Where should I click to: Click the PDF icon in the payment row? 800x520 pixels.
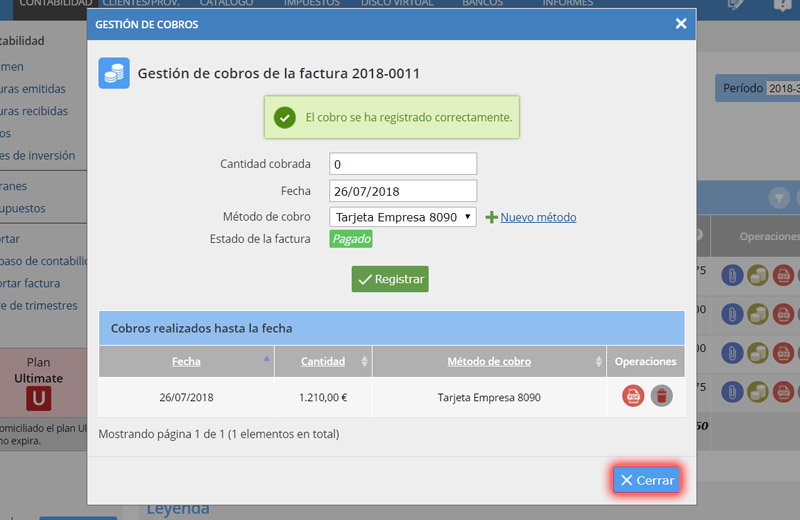633,396
